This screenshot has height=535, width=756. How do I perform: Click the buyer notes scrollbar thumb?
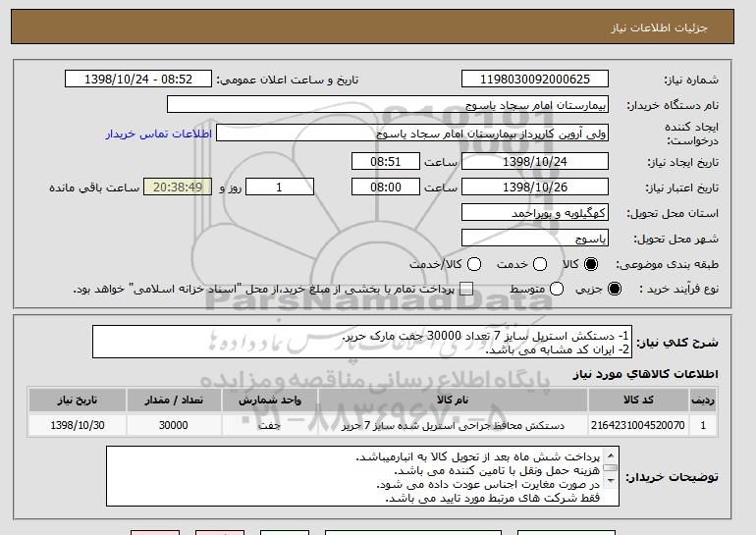pos(611,467)
